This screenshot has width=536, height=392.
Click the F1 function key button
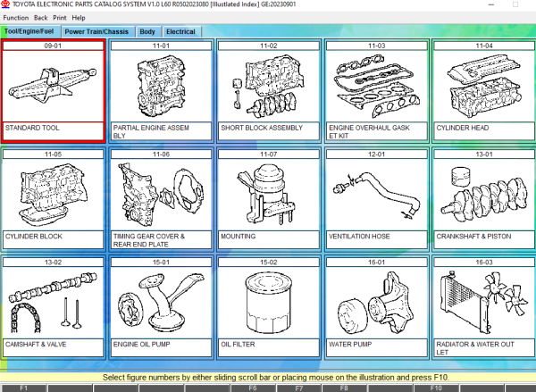click(23, 388)
